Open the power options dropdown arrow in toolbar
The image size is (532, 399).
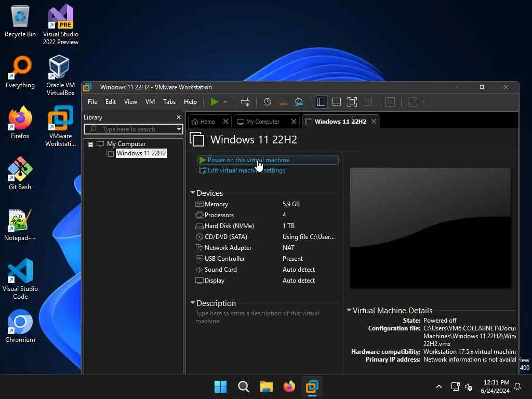(225, 102)
